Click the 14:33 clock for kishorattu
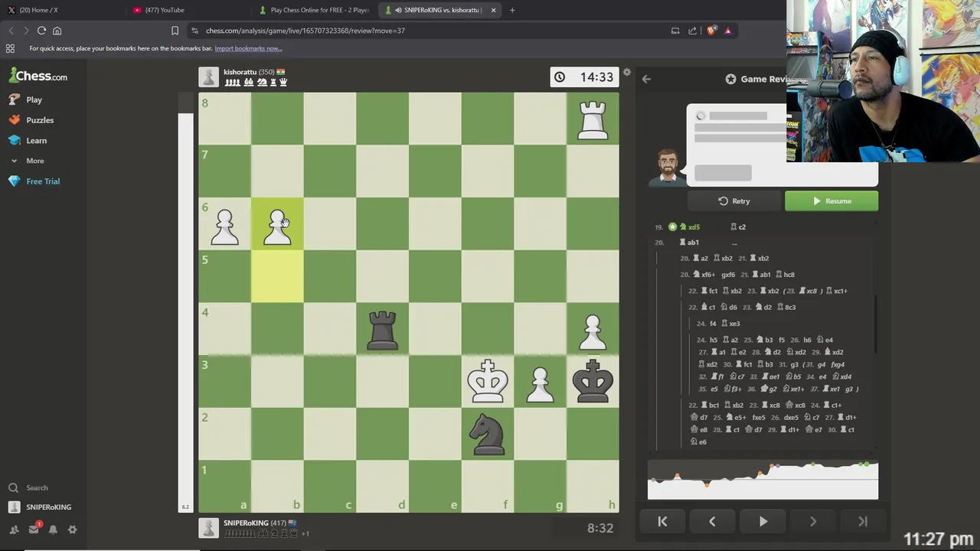 click(584, 77)
